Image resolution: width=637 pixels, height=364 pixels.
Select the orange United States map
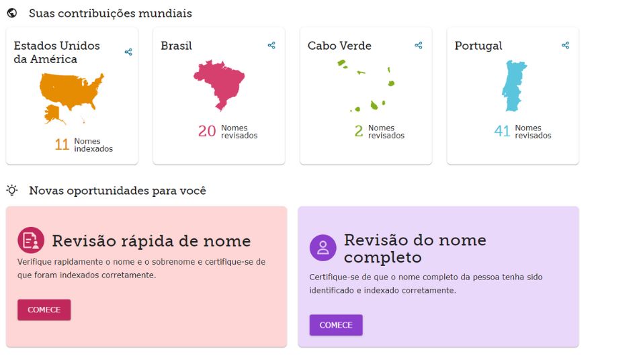click(x=72, y=98)
